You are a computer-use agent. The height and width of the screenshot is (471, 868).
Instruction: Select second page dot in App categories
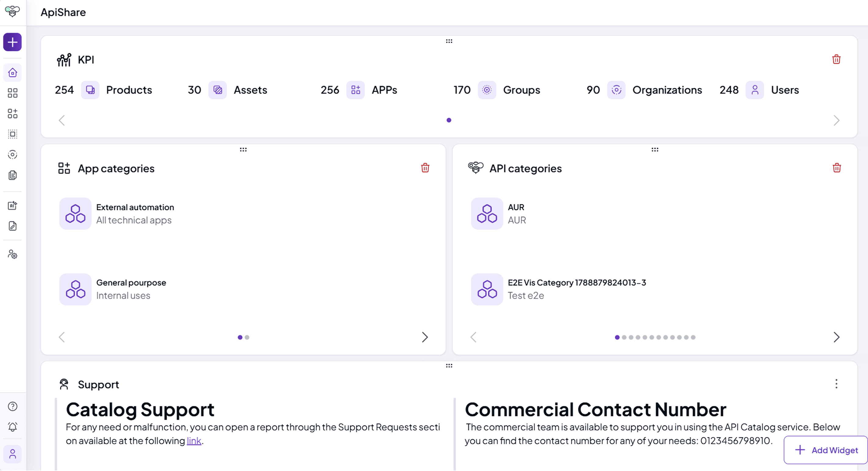point(247,337)
